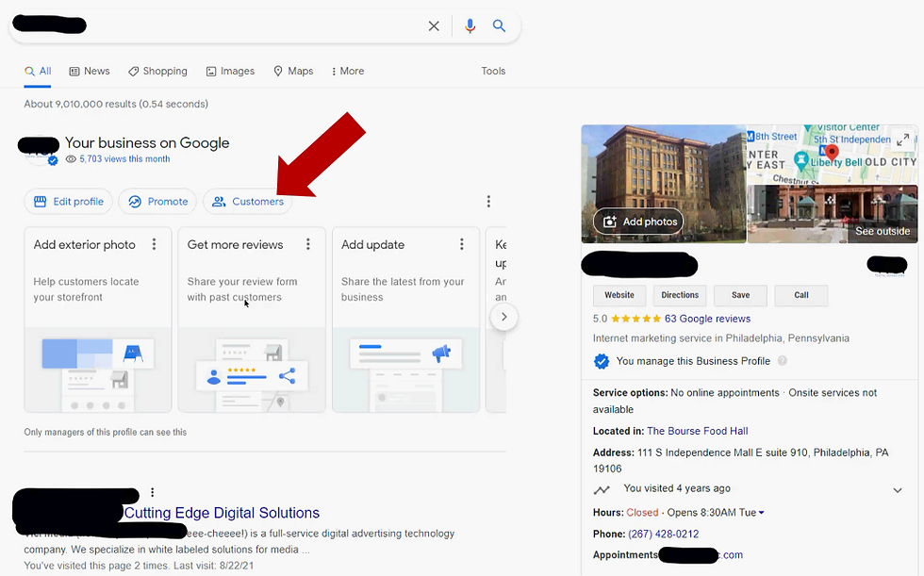Open the 63 Google reviews link
The image size is (924, 576).
click(708, 319)
